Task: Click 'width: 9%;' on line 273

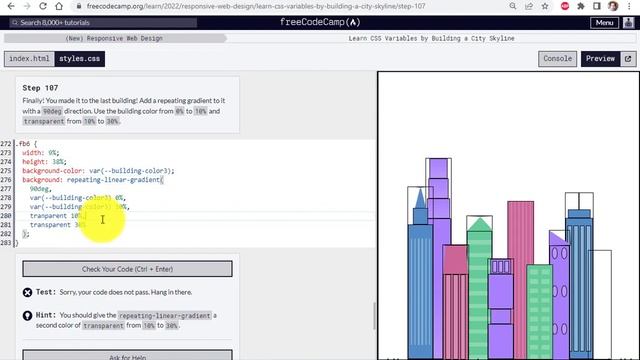Action: pos(40,153)
